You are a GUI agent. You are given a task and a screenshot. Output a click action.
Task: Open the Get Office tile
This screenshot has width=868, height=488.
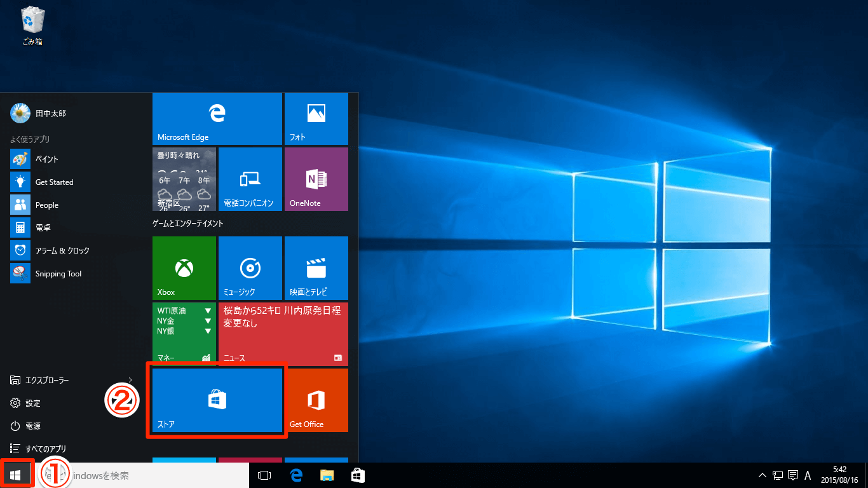pyautogui.click(x=316, y=400)
